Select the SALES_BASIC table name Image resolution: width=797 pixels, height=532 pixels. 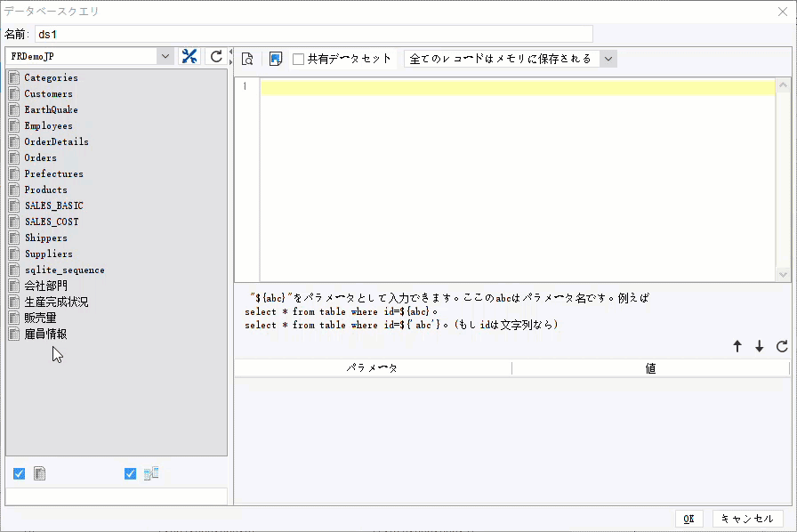(x=54, y=206)
